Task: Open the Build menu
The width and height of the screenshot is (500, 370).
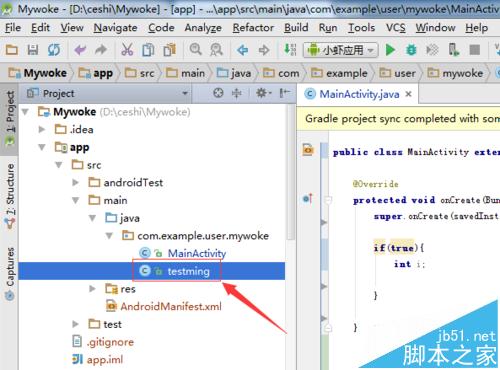Action: click(296, 28)
